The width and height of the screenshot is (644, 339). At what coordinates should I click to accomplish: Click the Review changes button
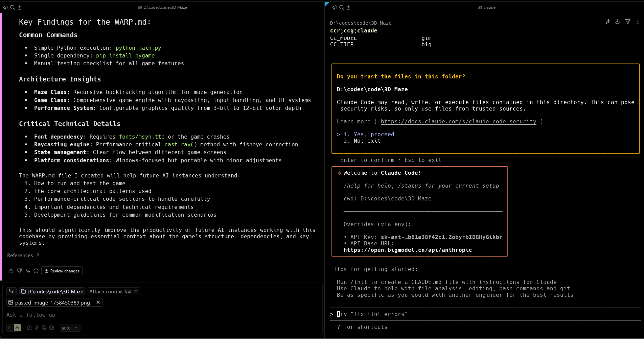coord(62,271)
